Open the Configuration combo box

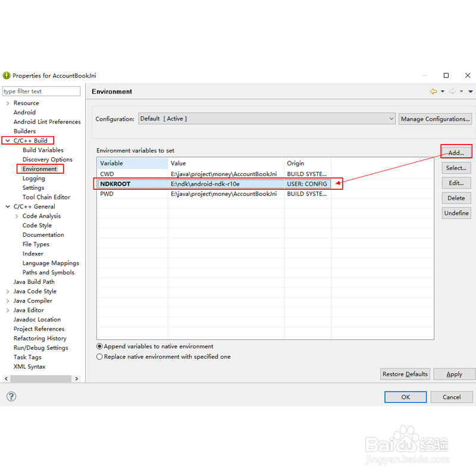tap(267, 118)
